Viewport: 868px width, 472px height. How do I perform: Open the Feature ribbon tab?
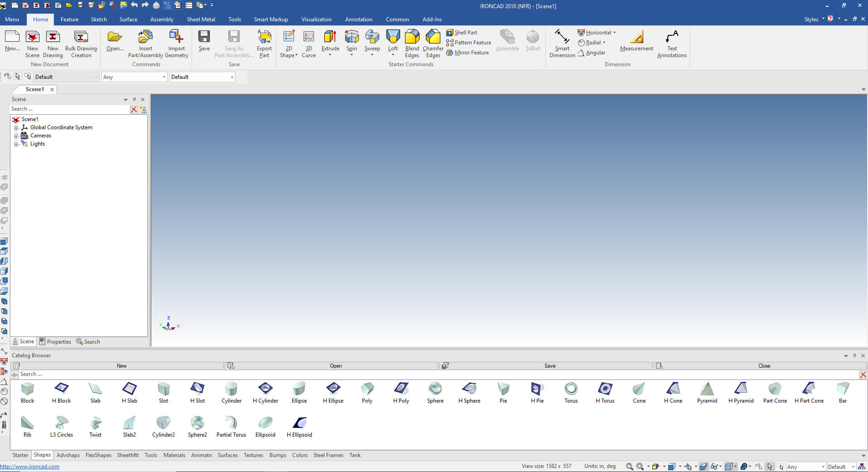(x=69, y=19)
